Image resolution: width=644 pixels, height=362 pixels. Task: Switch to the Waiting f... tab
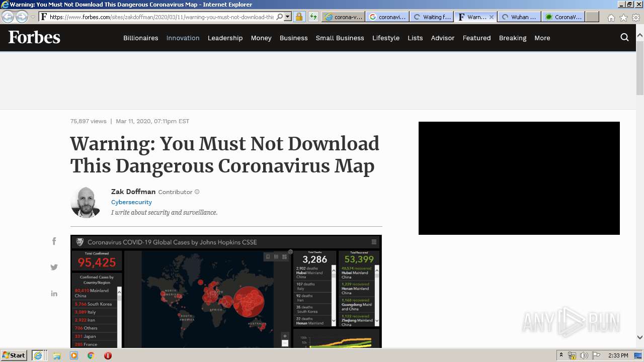(x=432, y=17)
